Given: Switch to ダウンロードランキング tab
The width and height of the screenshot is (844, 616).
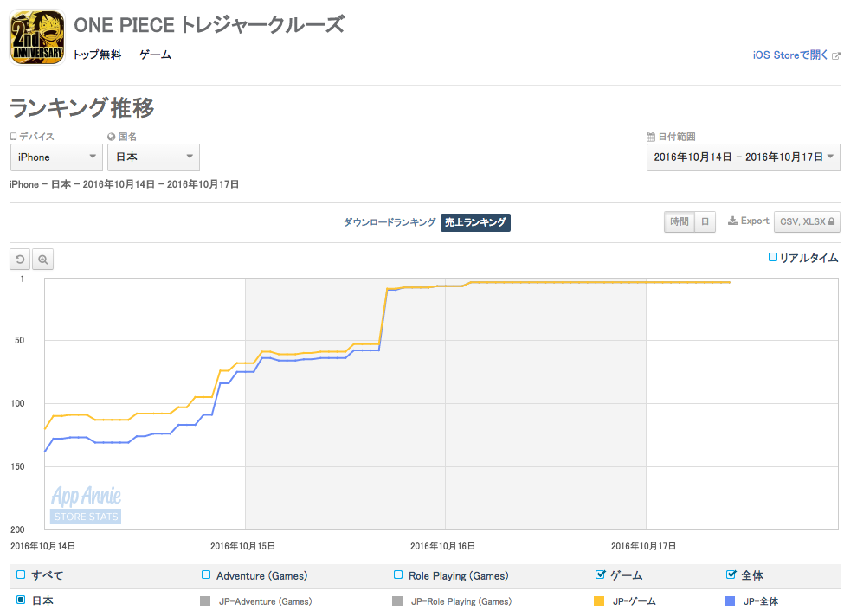Looking at the screenshot, I should (390, 222).
